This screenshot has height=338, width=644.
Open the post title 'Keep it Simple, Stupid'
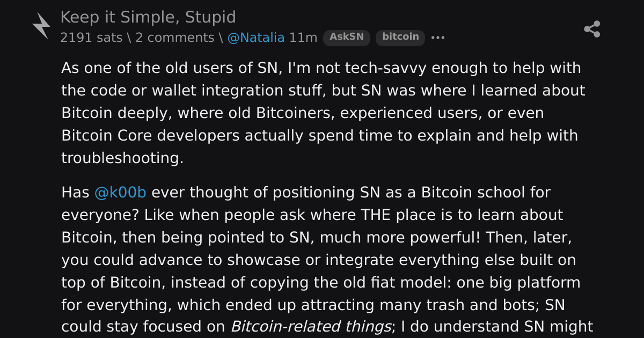[148, 17]
